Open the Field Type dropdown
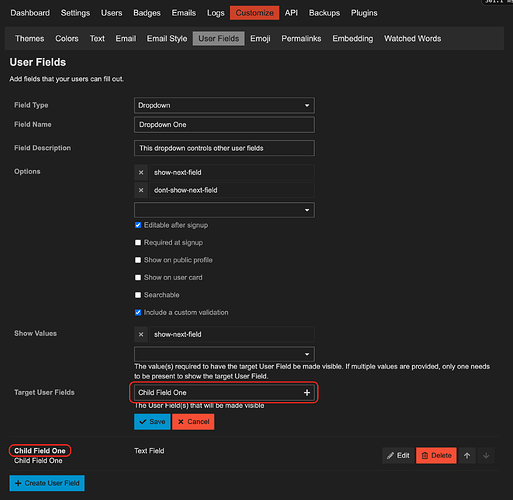 click(x=224, y=105)
